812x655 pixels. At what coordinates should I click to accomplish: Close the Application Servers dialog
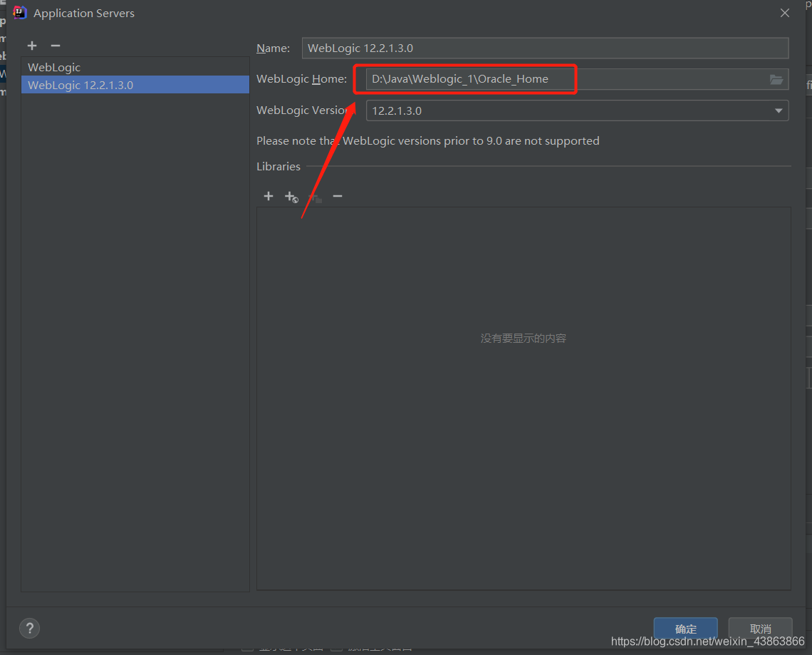(784, 12)
